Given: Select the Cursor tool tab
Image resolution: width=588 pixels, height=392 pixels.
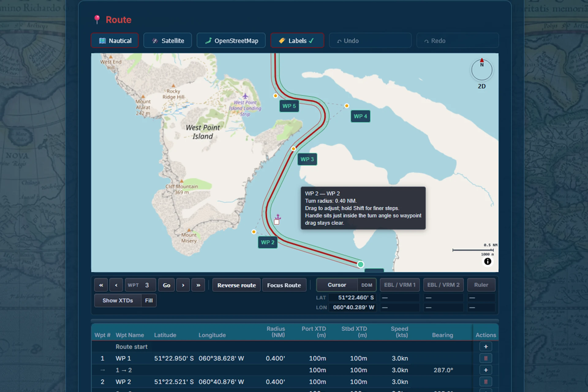Looking at the screenshot, I should [337, 285].
